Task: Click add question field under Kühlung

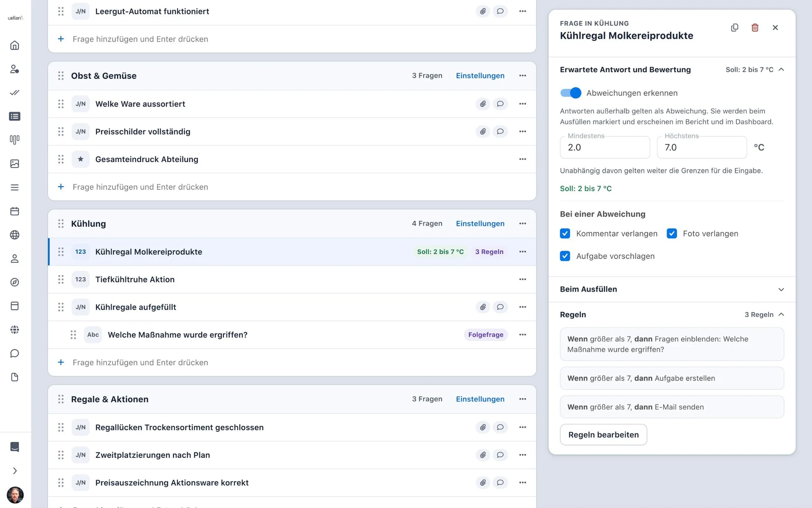Action: click(x=292, y=362)
